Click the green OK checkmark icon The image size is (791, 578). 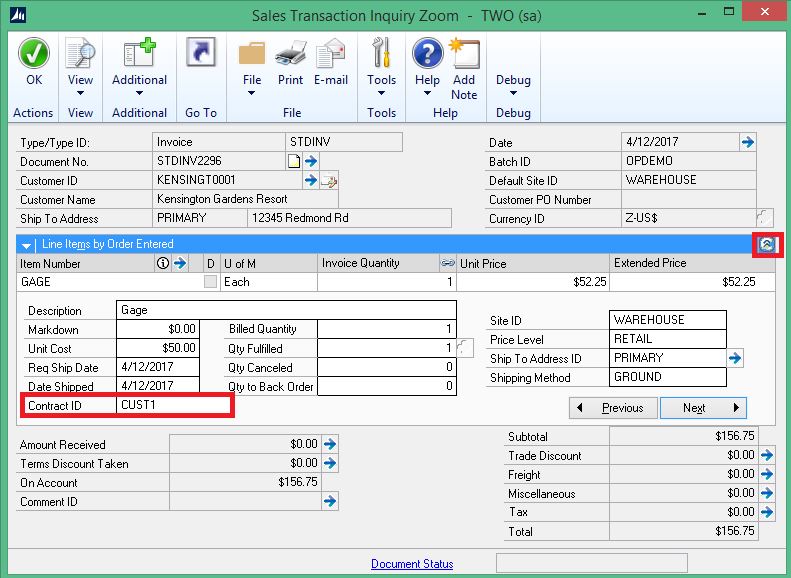coord(34,53)
